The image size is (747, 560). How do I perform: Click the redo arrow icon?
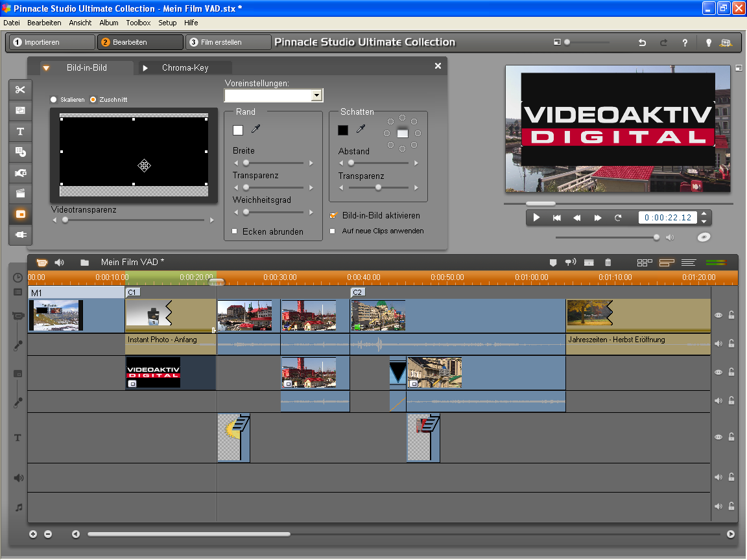663,42
